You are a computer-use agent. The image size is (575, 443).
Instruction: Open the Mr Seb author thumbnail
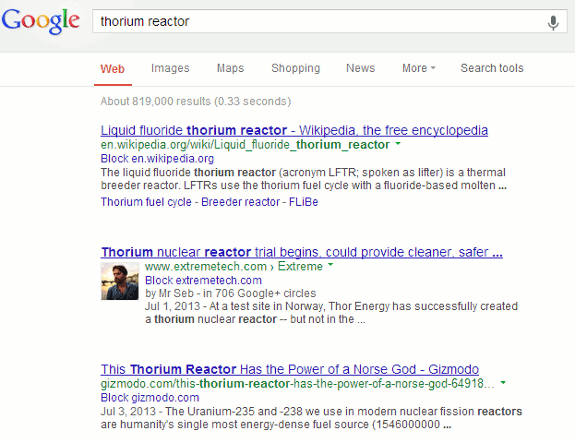coord(120,281)
